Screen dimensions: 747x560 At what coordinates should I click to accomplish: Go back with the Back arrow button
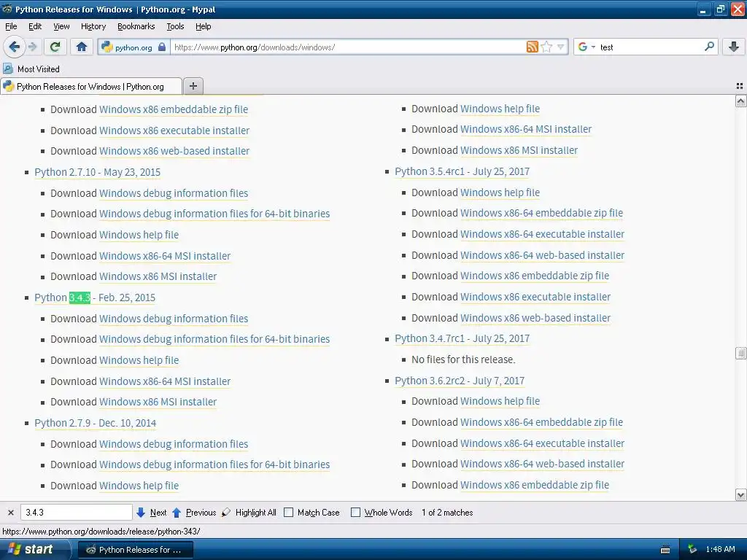(x=15, y=47)
